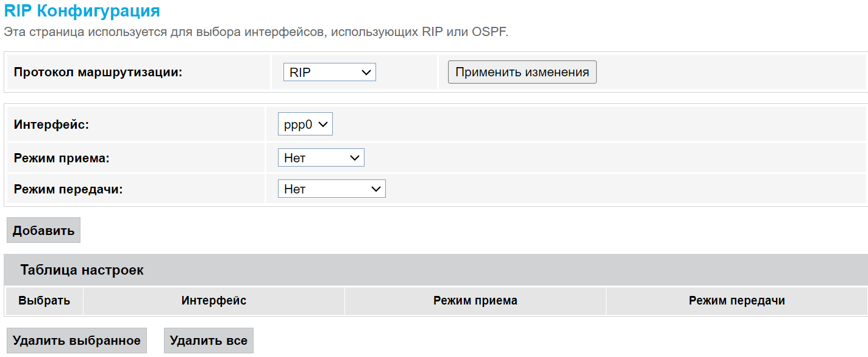The width and height of the screenshot is (868, 357).
Task: Click the Таблица настроек table title
Action: coord(82,270)
